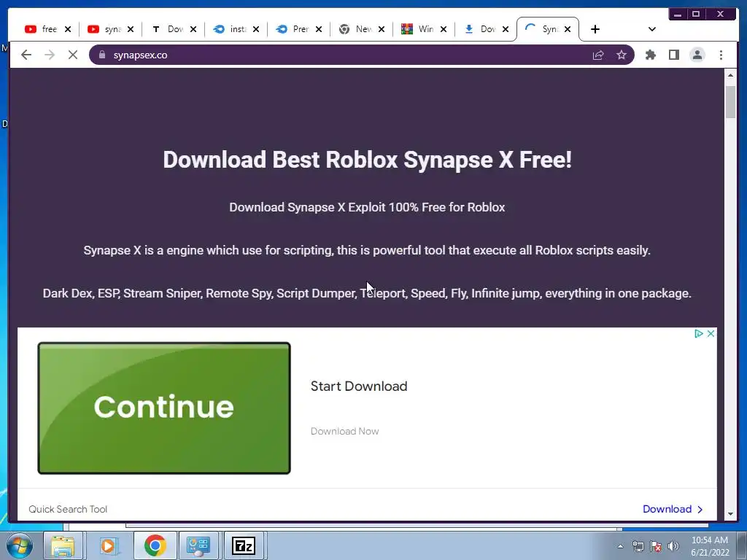
Task: Open the 7-Zip taskbar icon
Action: point(244,545)
